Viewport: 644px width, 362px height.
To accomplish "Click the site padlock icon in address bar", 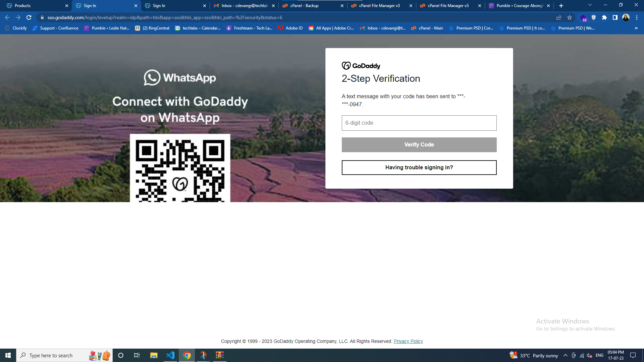I will coord(42,17).
